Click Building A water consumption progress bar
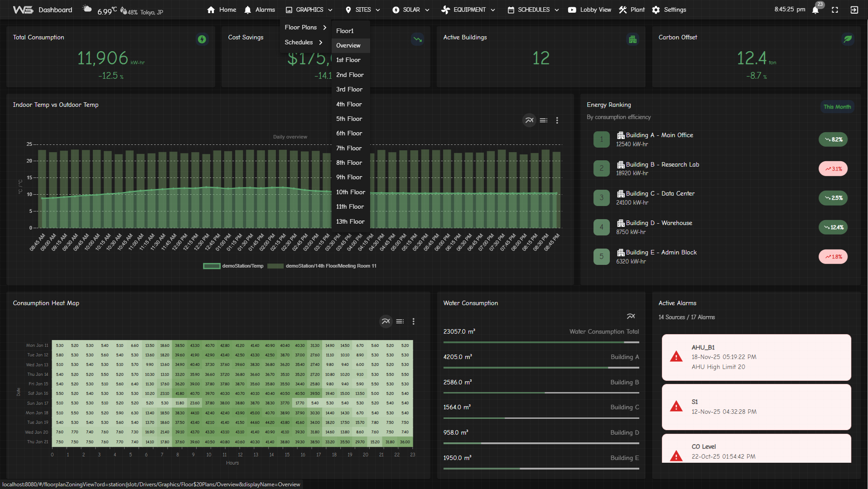Viewport: 868px width, 489px height. (541, 368)
